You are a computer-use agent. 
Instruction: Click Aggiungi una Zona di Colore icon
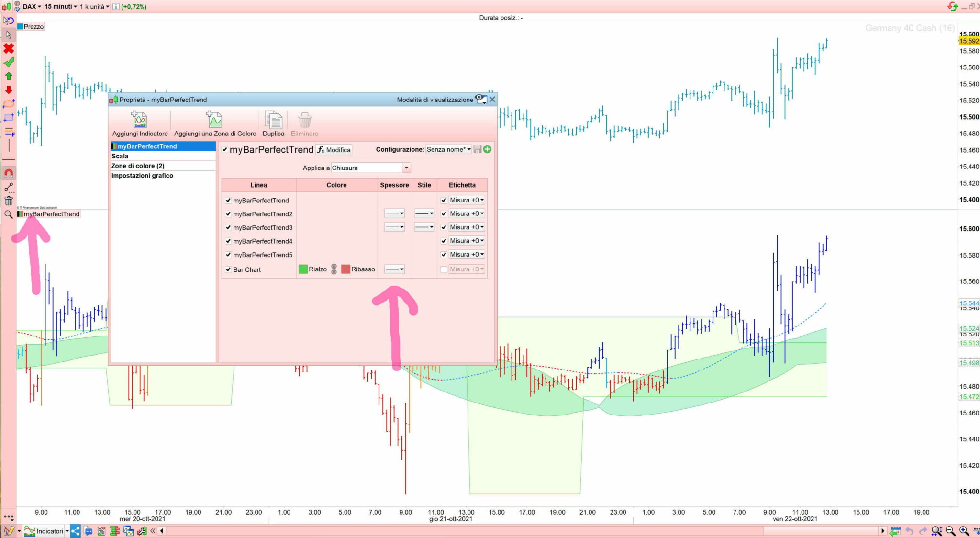(214, 120)
